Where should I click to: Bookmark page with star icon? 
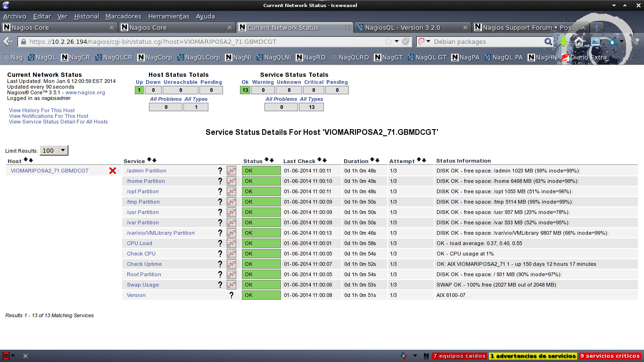[x=388, y=41]
